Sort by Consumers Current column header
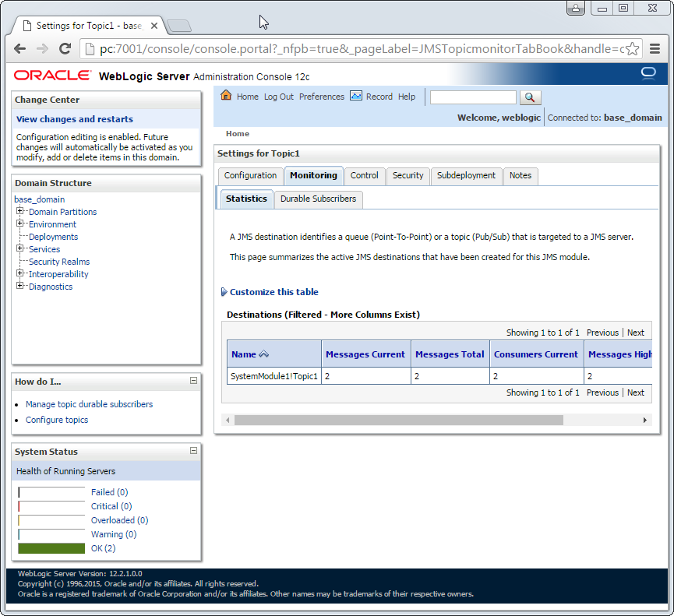The image size is (674, 616). pyautogui.click(x=535, y=354)
